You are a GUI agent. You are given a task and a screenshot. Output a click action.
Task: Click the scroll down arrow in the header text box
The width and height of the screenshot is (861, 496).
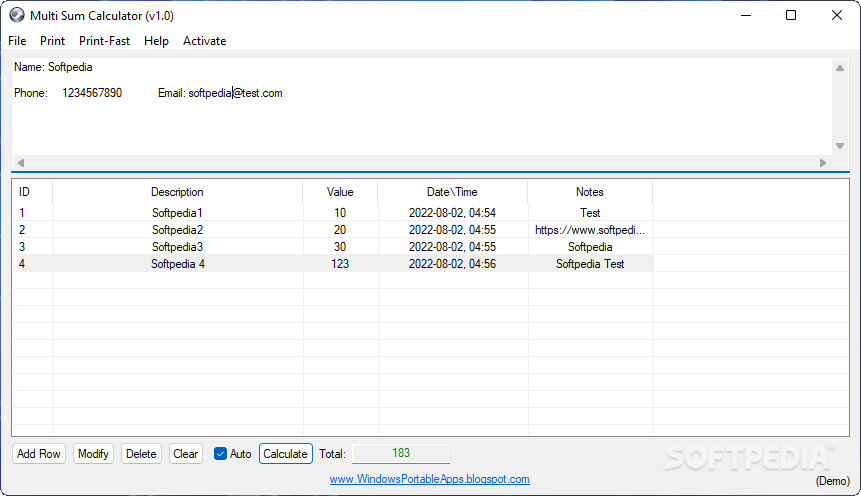[840, 146]
